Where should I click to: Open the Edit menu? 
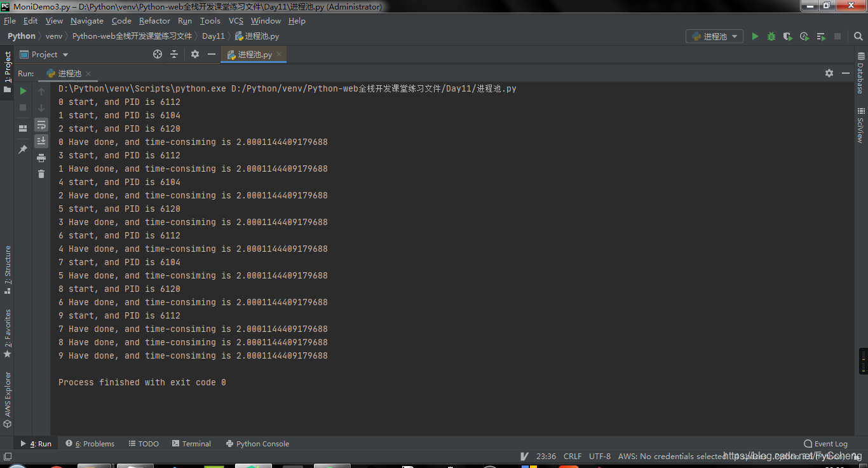31,21
